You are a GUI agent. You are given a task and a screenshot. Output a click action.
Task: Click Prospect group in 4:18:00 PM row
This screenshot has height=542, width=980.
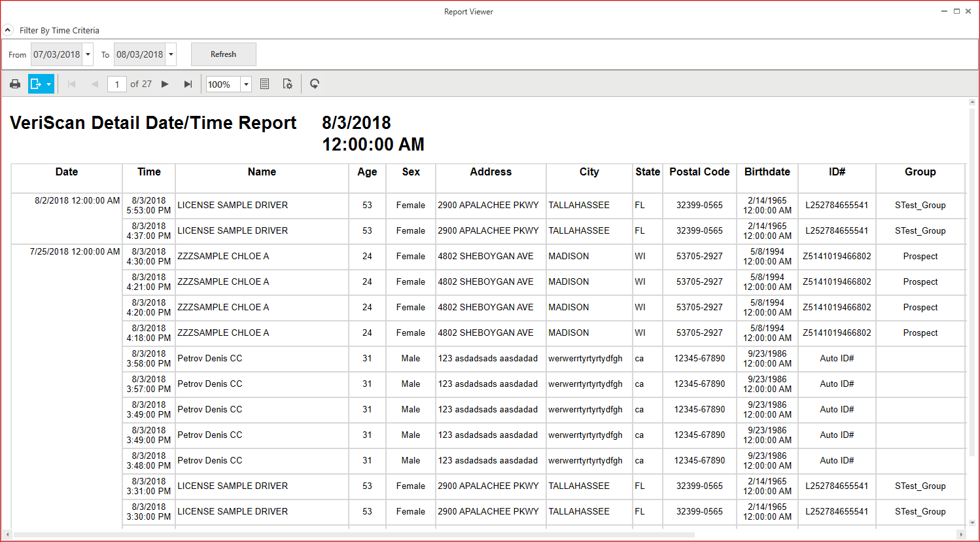(x=920, y=333)
